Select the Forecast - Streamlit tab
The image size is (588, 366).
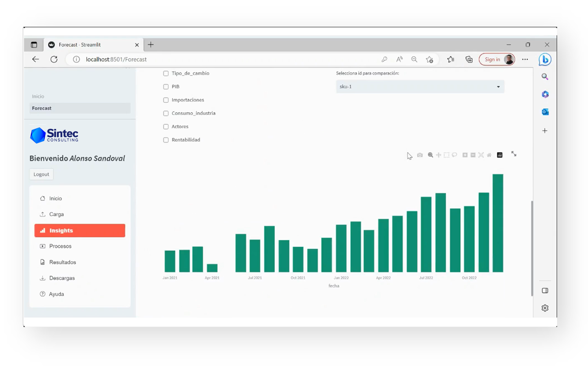(x=93, y=45)
